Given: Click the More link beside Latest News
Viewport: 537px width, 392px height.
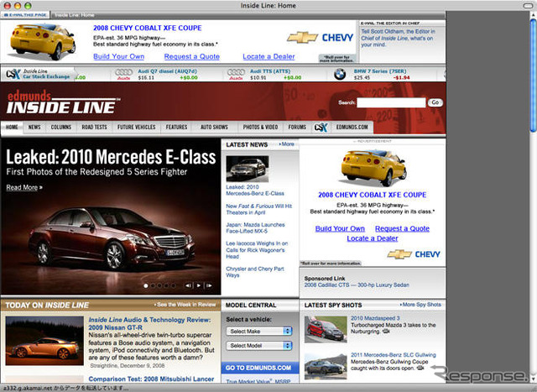Looking at the screenshot, I should pyautogui.click(x=287, y=144).
